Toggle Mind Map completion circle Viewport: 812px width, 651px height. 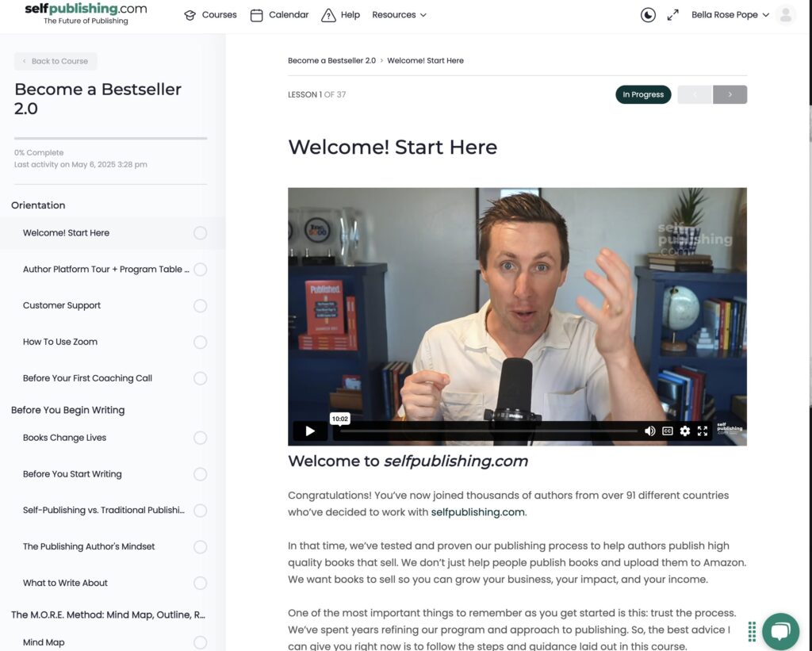pos(201,642)
